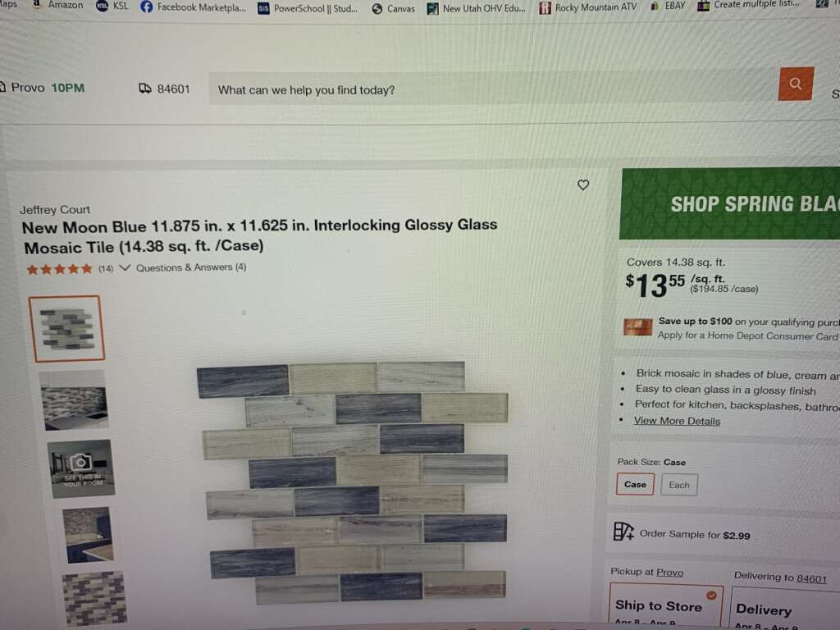Open the Facebook Marketplace bookmark

coord(194,7)
